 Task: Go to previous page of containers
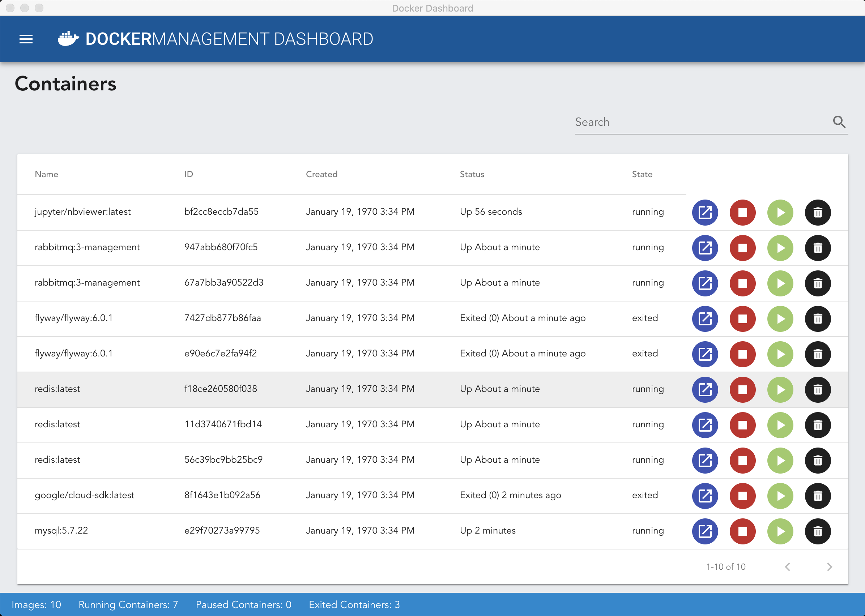pos(788,567)
